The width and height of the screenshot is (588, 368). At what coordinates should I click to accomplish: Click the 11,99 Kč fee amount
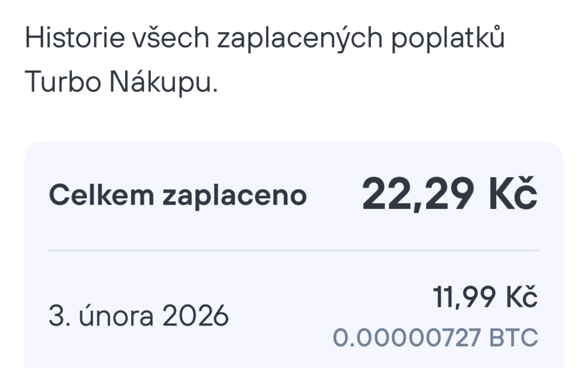click(x=485, y=297)
